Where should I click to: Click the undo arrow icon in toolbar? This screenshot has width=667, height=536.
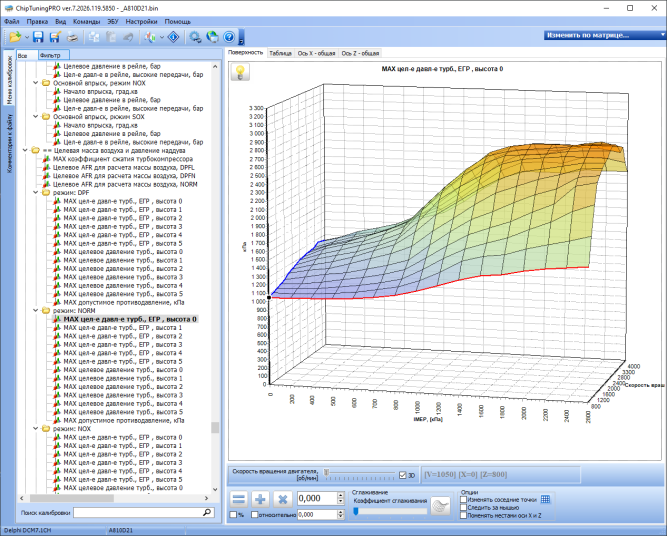click(128, 37)
